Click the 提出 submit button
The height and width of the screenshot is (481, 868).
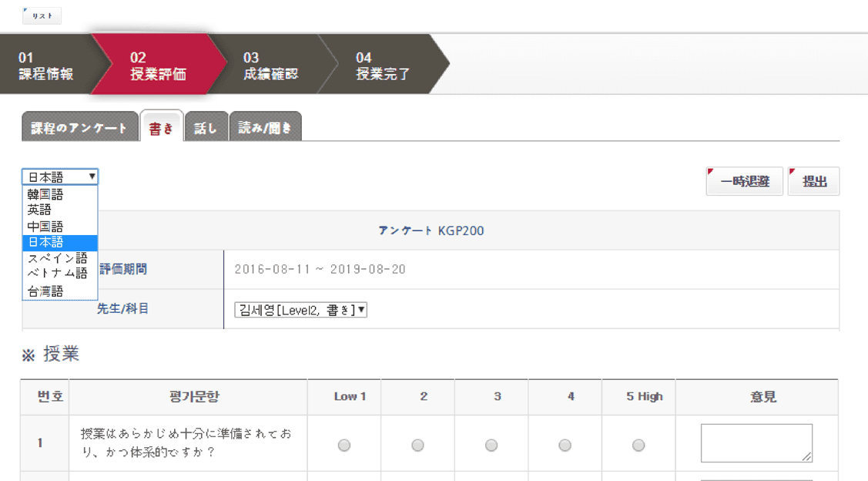tap(814, 181)
